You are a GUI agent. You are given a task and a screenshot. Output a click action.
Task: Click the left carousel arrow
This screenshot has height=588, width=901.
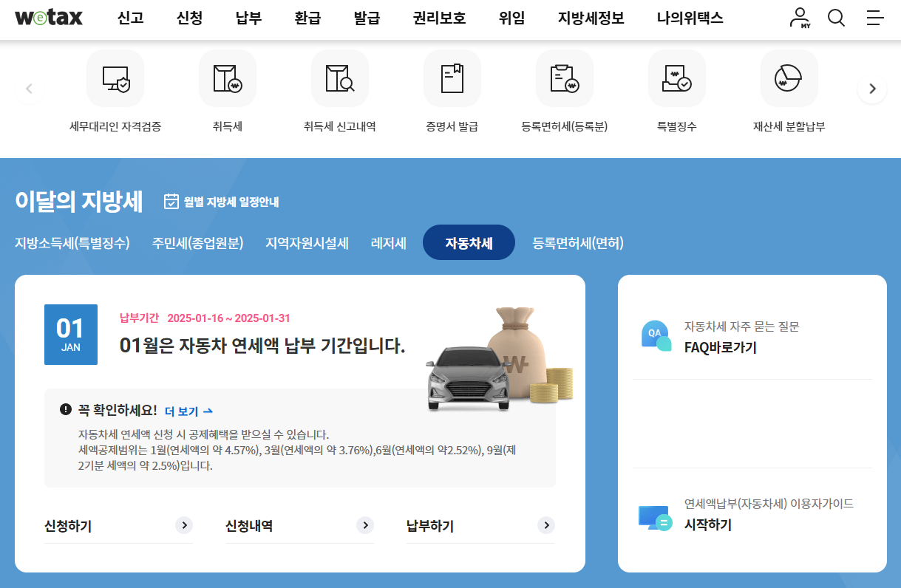29,88
